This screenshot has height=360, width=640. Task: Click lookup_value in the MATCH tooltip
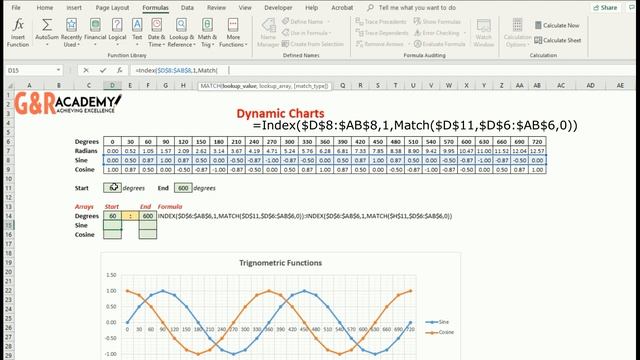point(240,86)
